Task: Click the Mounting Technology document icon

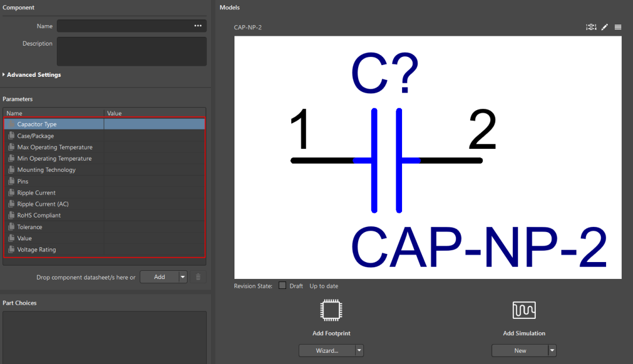Action: (11, 169)
